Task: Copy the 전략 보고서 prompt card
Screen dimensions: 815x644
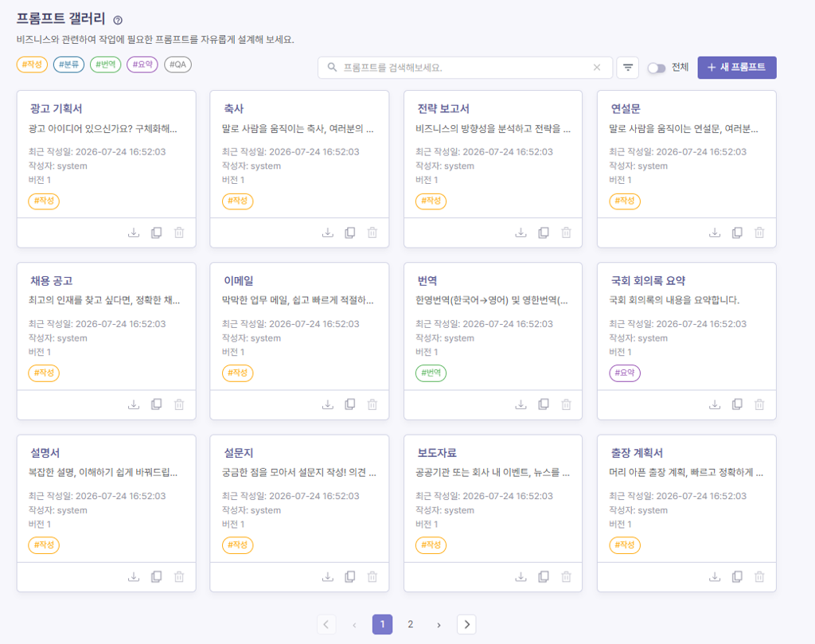Action: click(544, 232)
